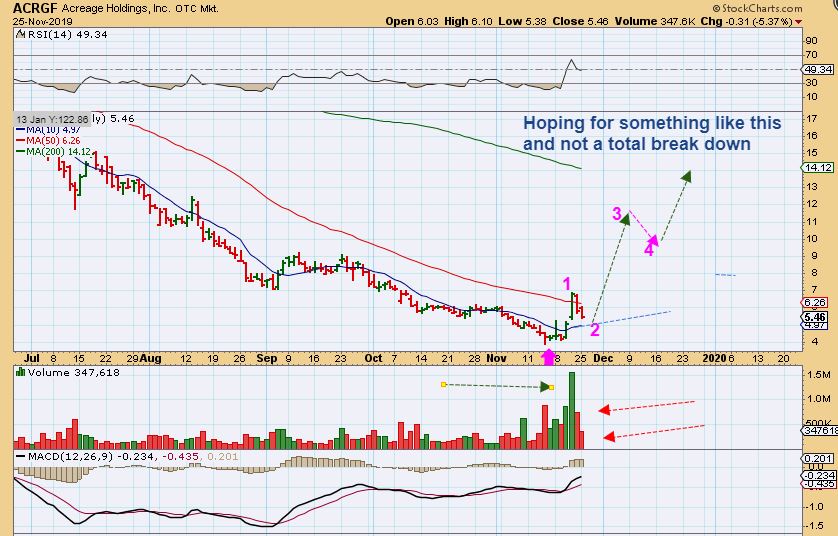Click the OTC Mkt. exchange label

pos(197,9)
